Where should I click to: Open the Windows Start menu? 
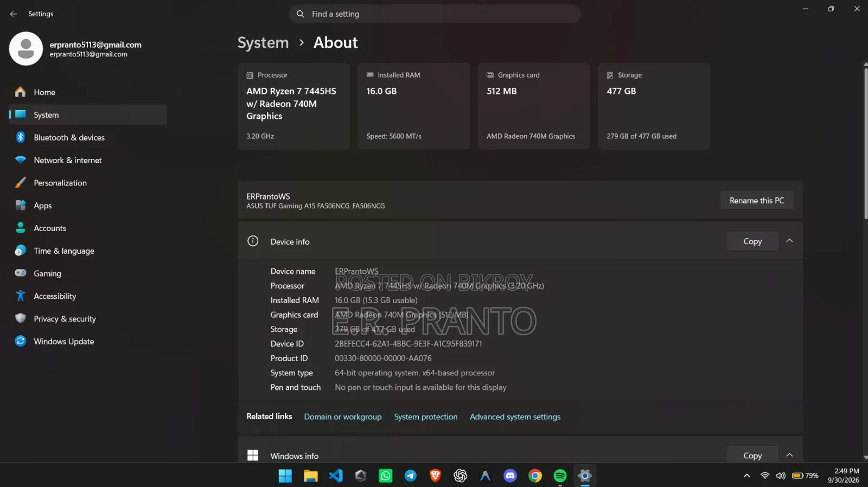pos(285,476)
